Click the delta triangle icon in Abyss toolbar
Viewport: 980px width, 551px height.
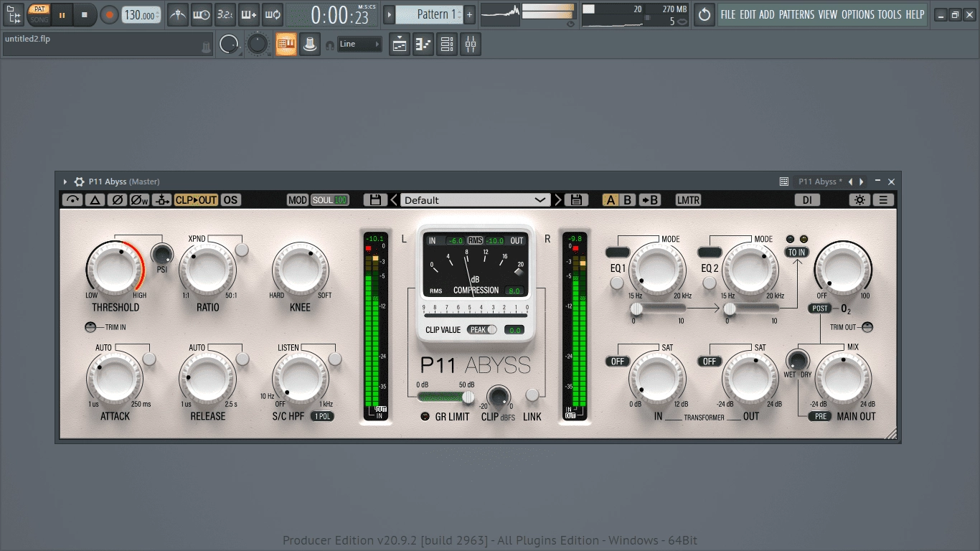click(x=95, y=200)
